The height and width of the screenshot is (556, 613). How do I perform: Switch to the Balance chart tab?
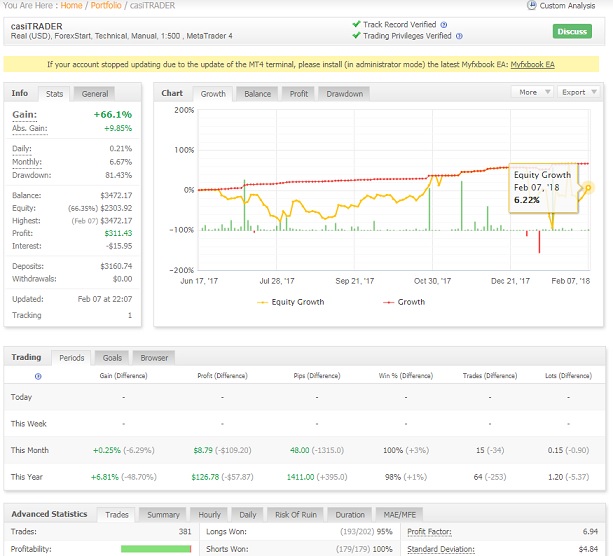coord(257,94)
